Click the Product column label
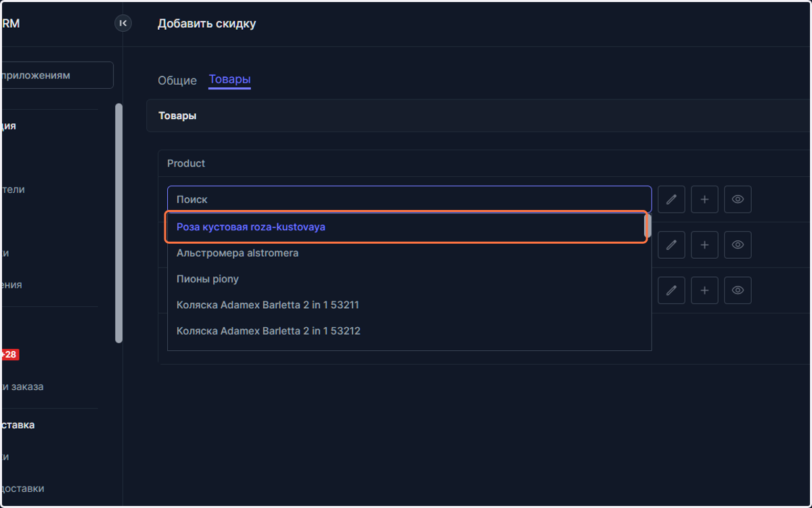 pyautogui.click(x=186, y=163)
